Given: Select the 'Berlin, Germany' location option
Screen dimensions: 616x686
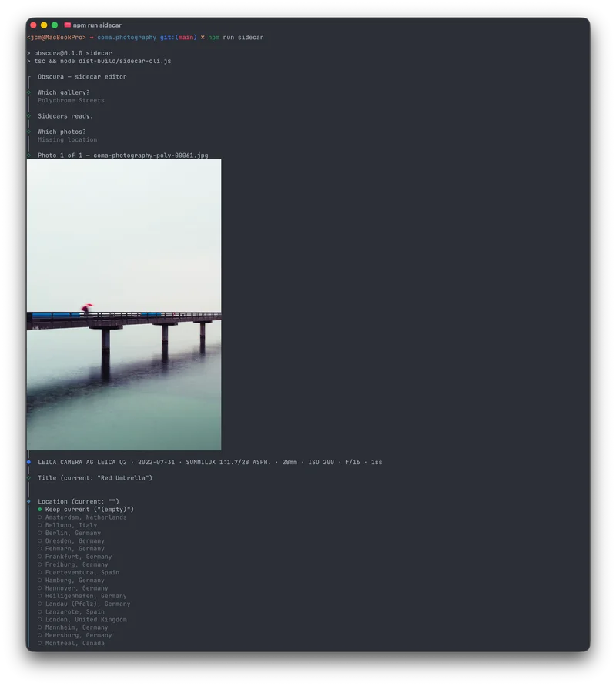Looking at the screenshot, I should click(x=73, y=533).
